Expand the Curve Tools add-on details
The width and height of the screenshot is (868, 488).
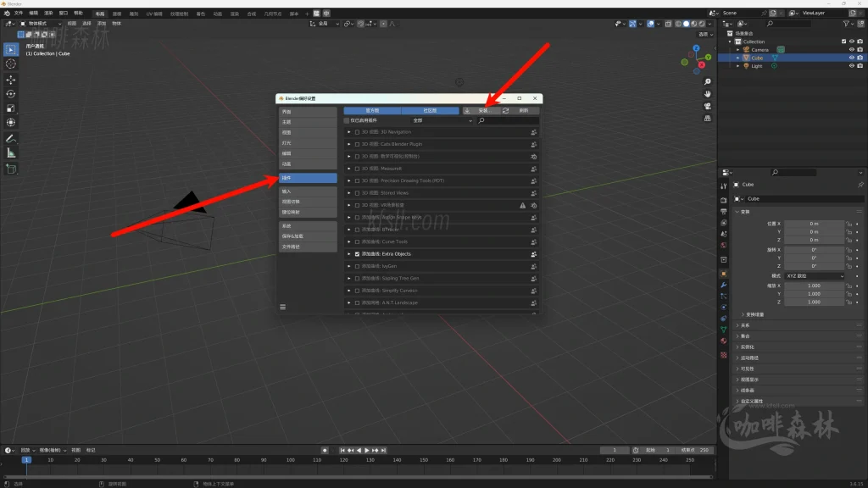(349, 241)
